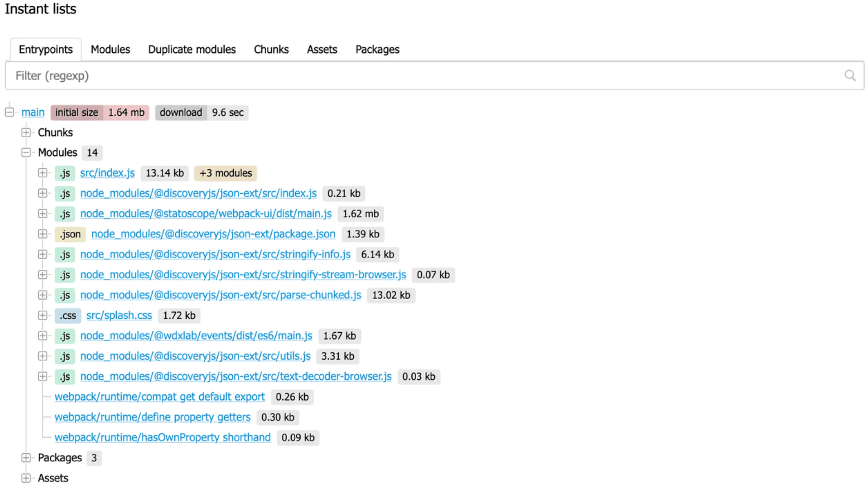This screenshot has width=868, height=489.
Task: Open the text-decoder-browser.js link
Action: click(236, 376)
